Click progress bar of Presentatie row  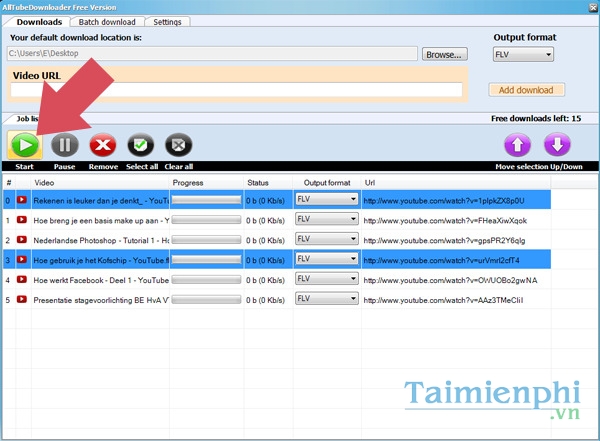206,300
